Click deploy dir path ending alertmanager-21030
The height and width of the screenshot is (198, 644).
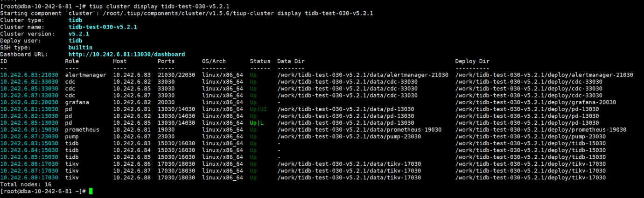544,75
